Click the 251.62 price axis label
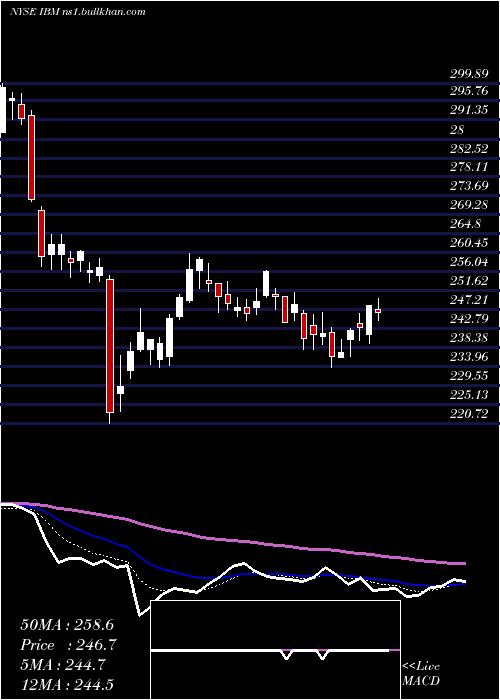Screen dimensions: 500x700 (468, 281)
